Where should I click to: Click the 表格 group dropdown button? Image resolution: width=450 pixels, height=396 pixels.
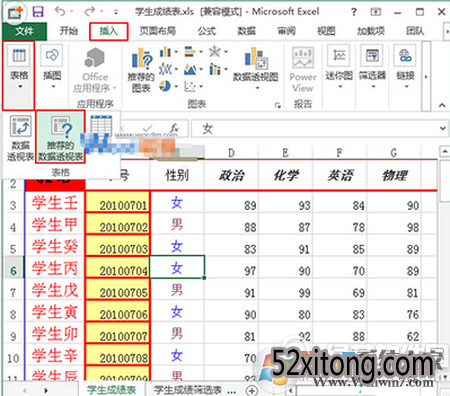(19, 76)
